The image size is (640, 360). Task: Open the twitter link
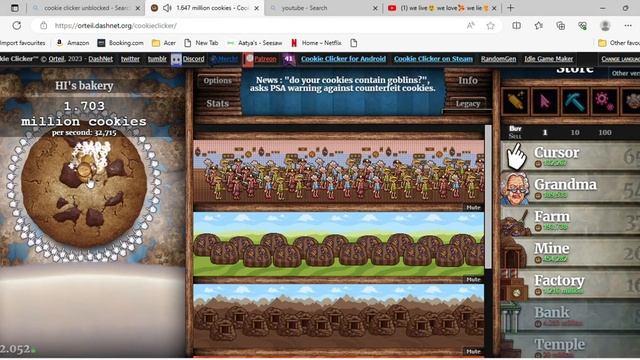click(130, 59)
